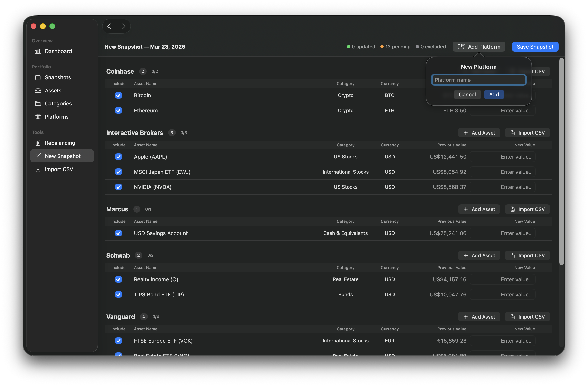Viewport: 588px width, 386px height.
Task: Click the document icon for Interactive Brokers Import CSV
Action: pos(513,133)
